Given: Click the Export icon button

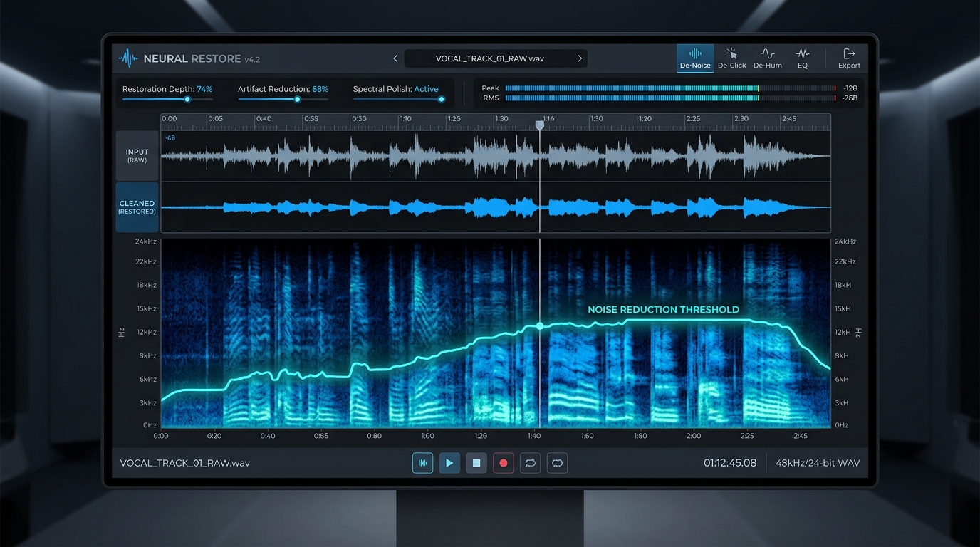Looking at the screenshot, I should [849, 58].
